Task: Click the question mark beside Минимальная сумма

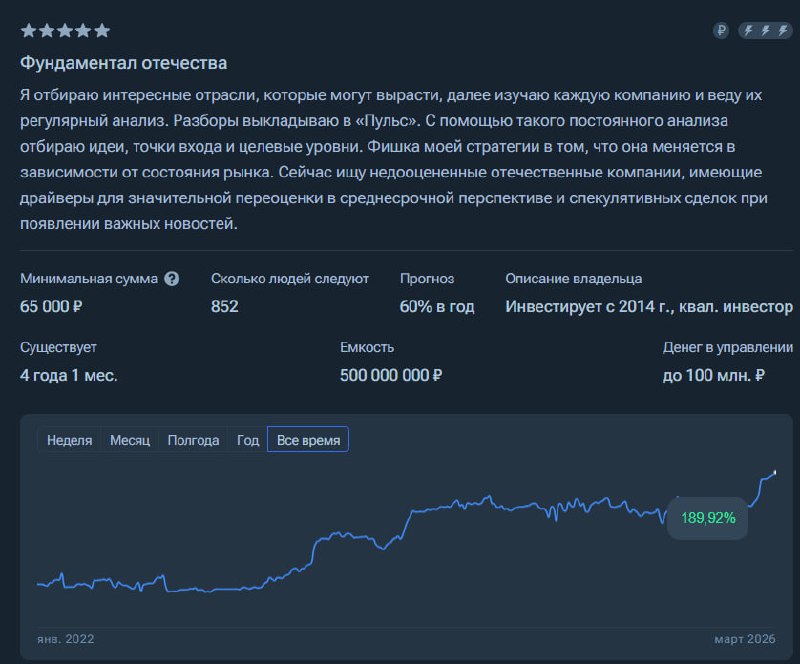Action: coord(172,279)
